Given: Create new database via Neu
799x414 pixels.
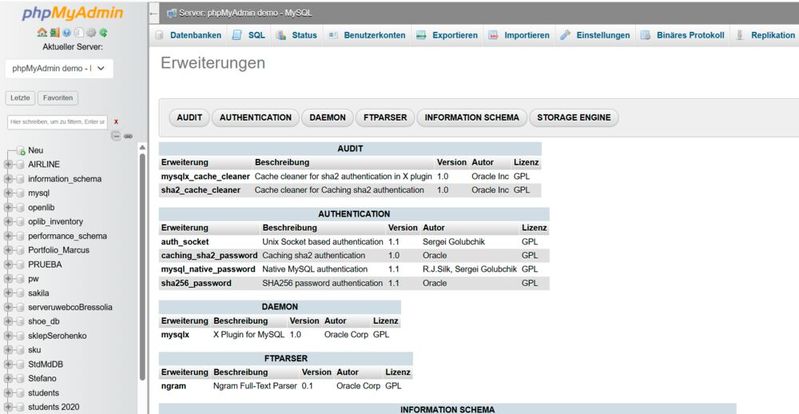Looking at the screenshot, I should pyautogui.click(x=36, y=150).
